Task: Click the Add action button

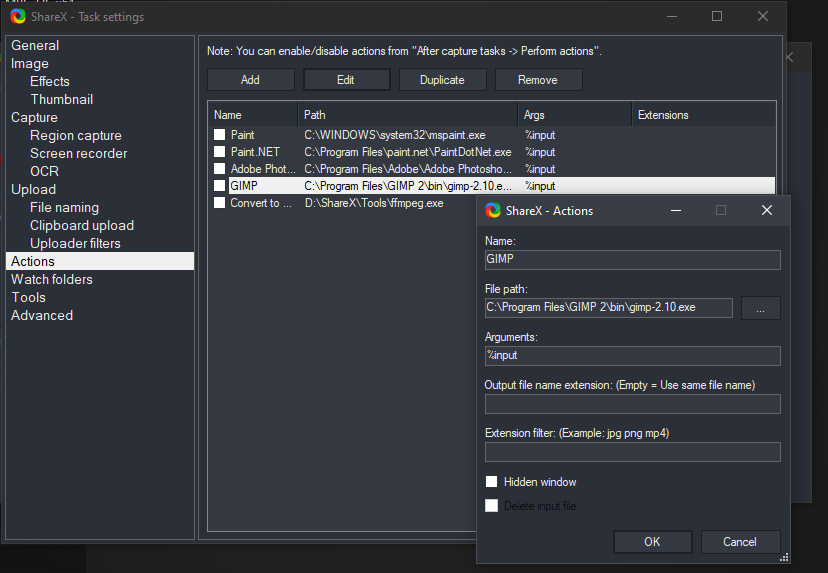Action: (250, 80)
